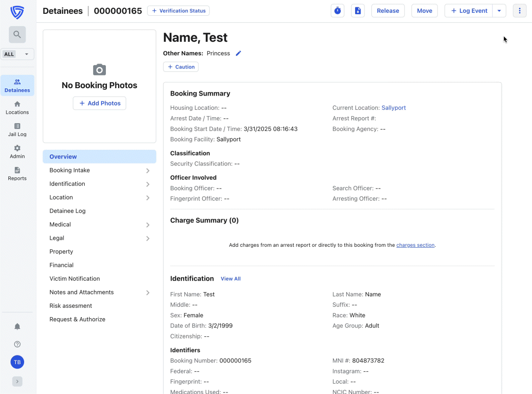This screenshot has width=532, height=394.
Task: Open the vertical three-dot more options menu
Action: (x=520, y=11)
